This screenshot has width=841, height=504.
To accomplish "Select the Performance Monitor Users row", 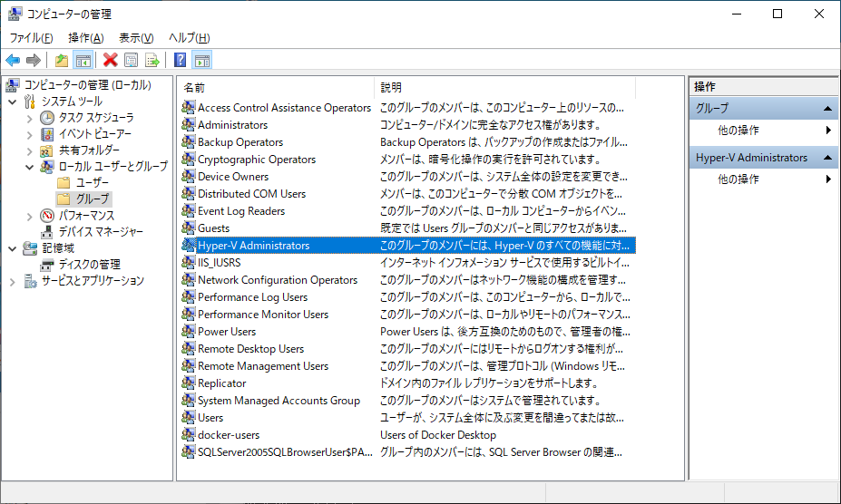I will (407, 315).
